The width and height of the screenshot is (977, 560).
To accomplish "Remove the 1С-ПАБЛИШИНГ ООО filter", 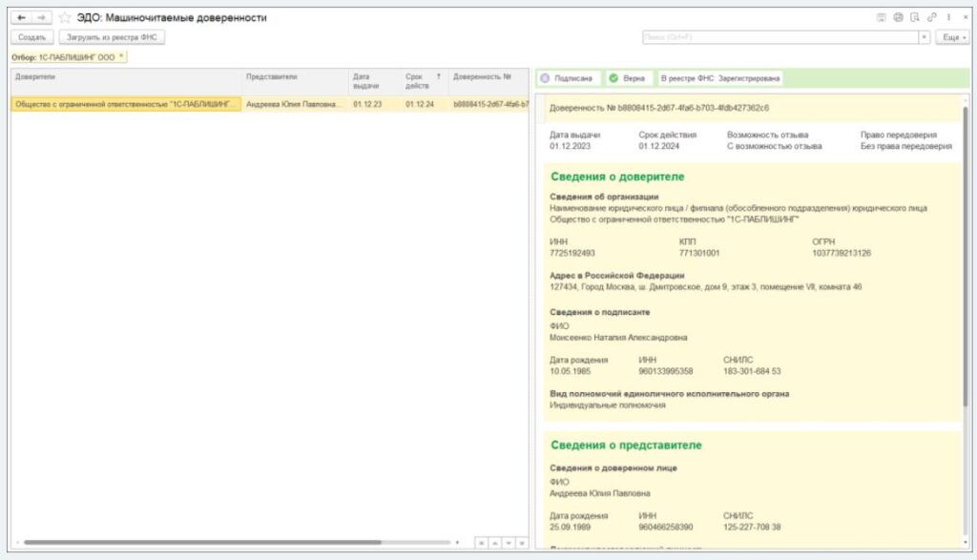I will click(121, 56).
